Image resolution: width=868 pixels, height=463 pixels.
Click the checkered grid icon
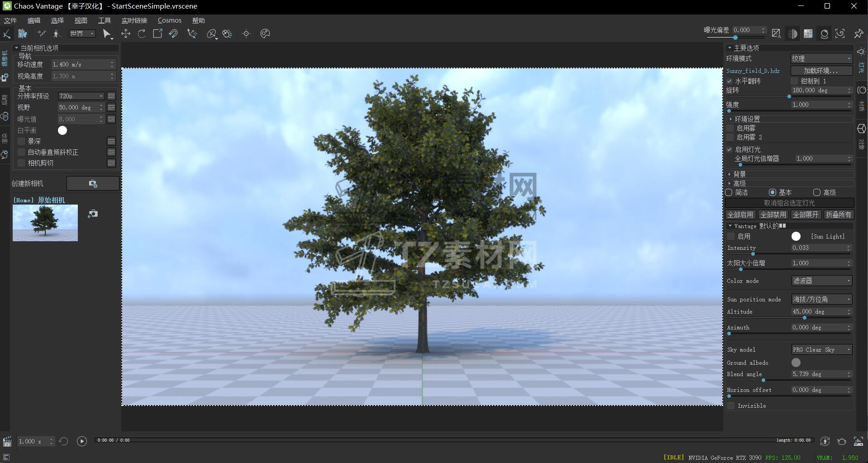[808, 33]
